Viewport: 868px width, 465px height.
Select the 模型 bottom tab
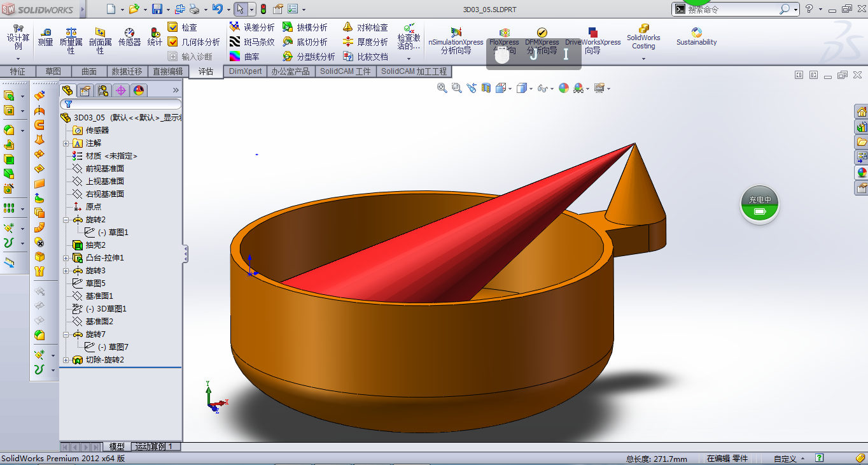point(117,447)
